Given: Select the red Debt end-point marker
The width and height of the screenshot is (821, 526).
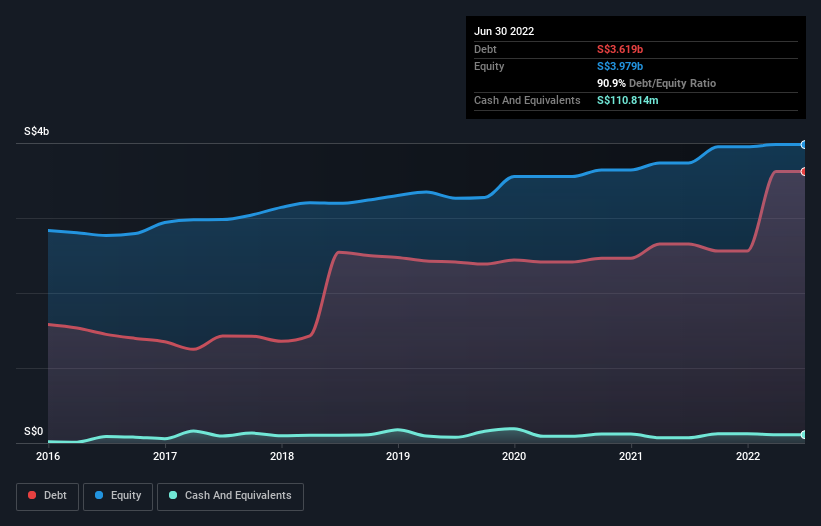Looking at the screenshot, I should [804, 172].
